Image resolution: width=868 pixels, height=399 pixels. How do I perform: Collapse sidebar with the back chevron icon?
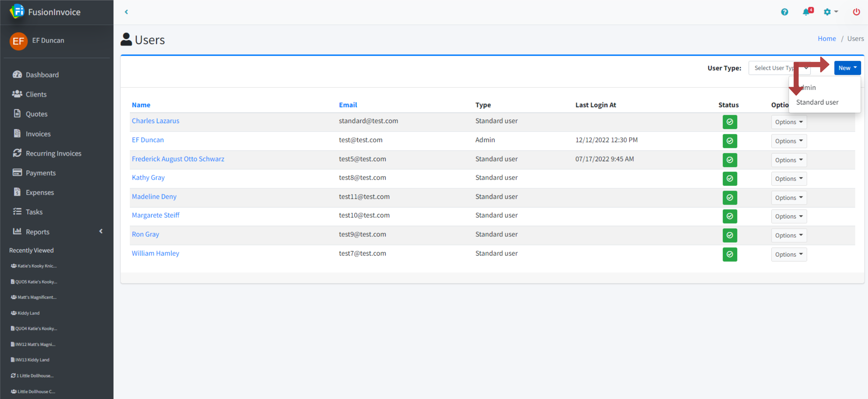[126, 12]
